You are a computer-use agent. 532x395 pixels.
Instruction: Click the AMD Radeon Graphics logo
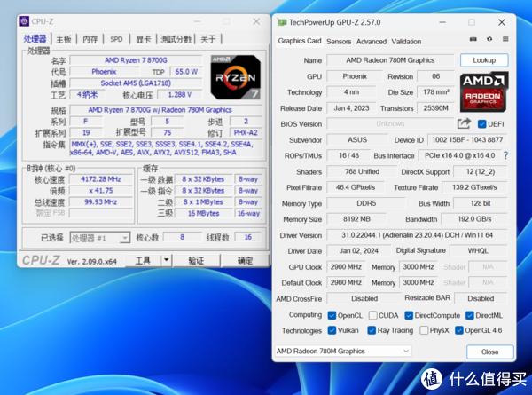[x=484, y=91]
